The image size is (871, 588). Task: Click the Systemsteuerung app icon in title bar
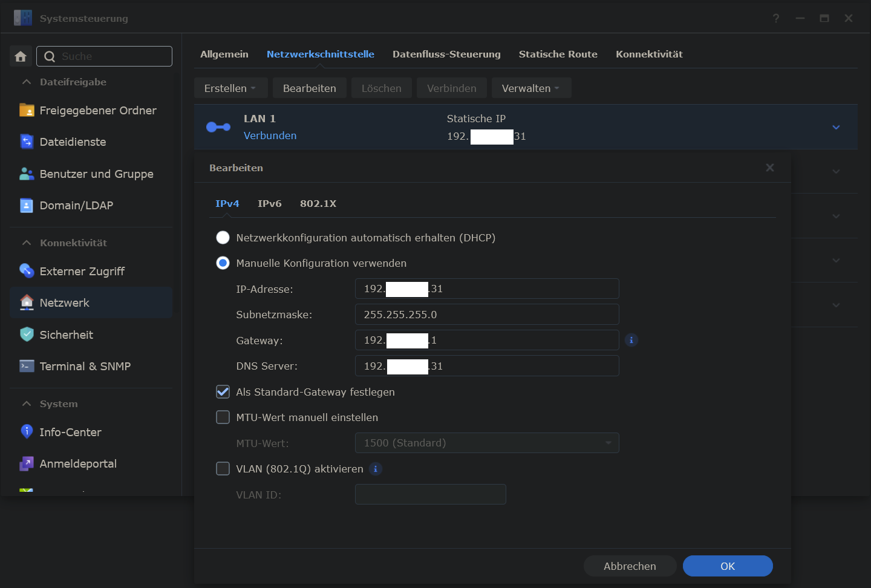pyautogui.click(x=23, y=18)
